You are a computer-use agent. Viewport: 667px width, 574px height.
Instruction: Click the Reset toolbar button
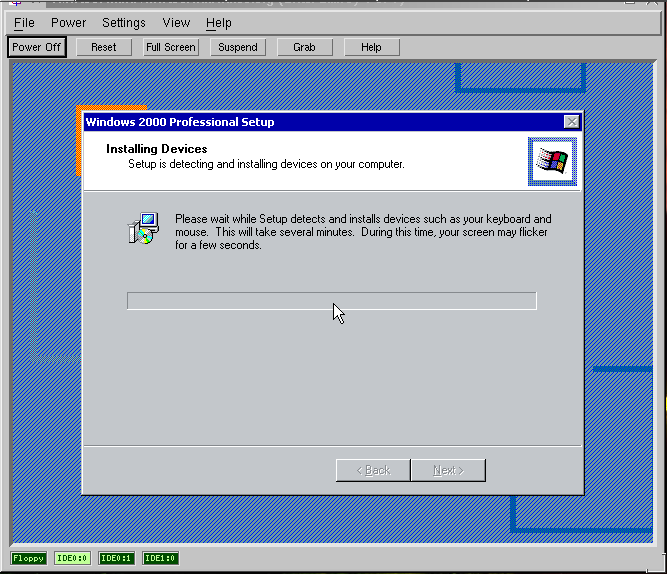(104, 47)
